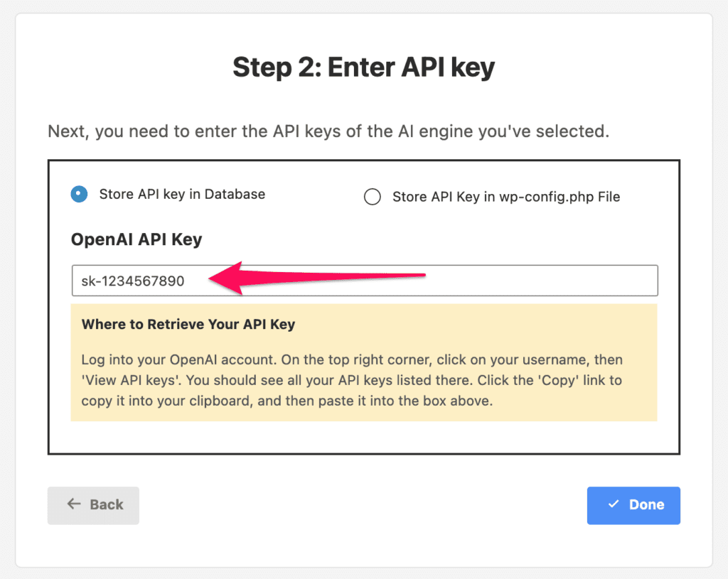728x579 pixels.
Task: Click the OpenAI API Key input field
Action: [x=365, y=281]
